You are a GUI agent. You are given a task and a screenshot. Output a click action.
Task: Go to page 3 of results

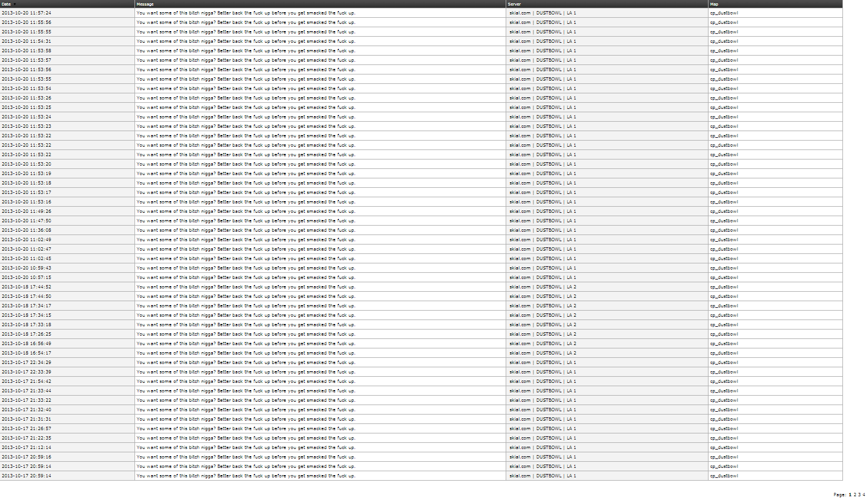point(859,495)
